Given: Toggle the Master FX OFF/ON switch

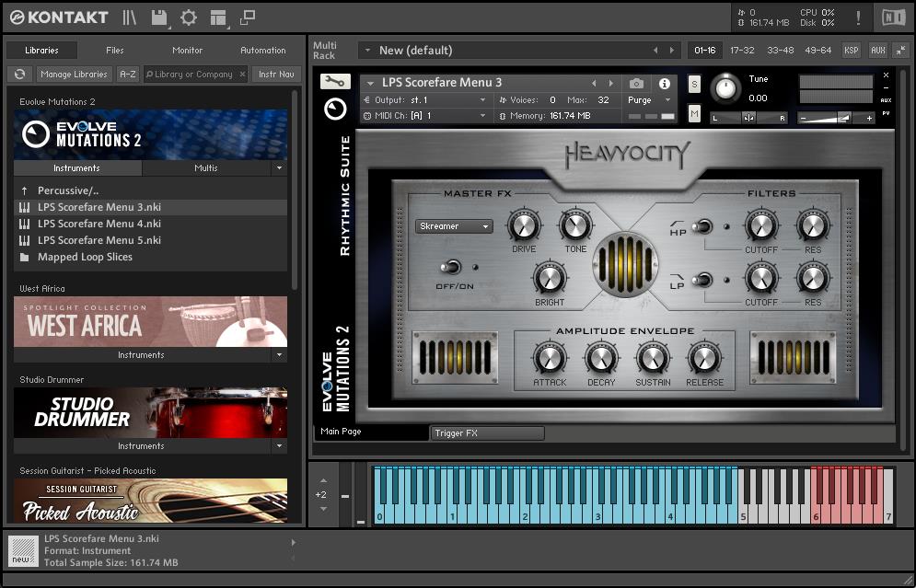Looking at the screenshot, I should (x=451, y=267).
